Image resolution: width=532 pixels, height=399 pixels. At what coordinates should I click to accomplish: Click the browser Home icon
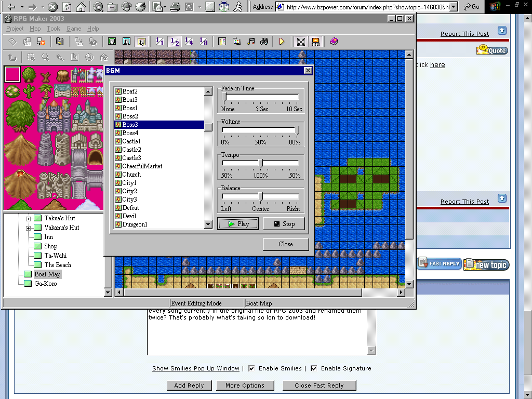tap(81, 6)
